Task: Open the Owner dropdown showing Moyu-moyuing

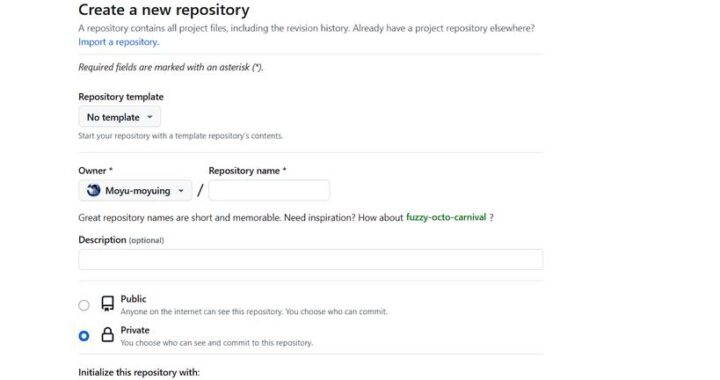Action: [x=135, y=190]
